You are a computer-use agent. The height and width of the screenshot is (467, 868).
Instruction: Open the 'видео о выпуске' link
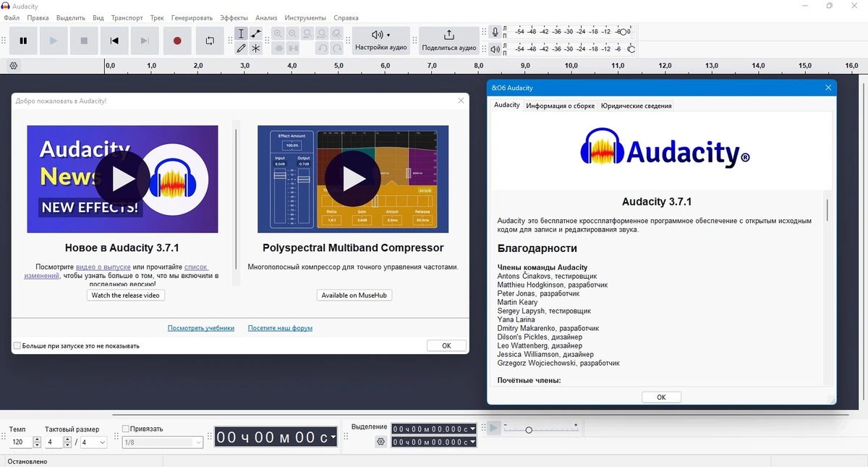102,267
